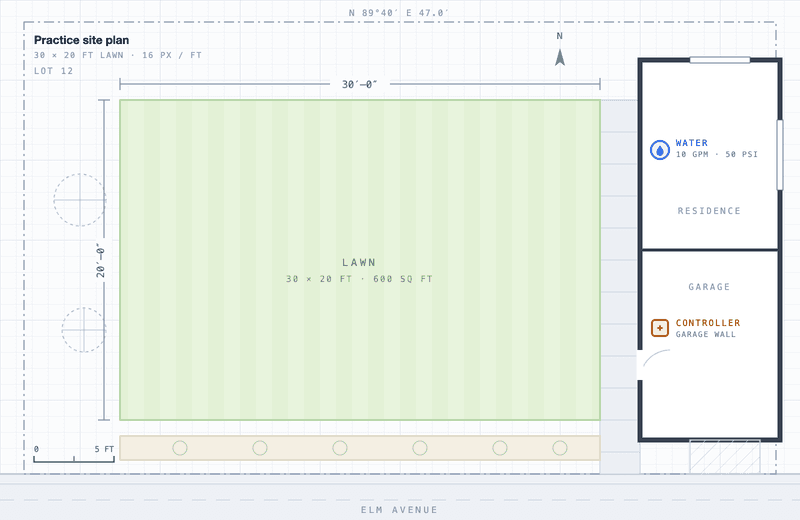Click the "30 × 20 FT · 600 SQ FT" text
The width and height of the screenshot is (800, 520).
(359, 279)
